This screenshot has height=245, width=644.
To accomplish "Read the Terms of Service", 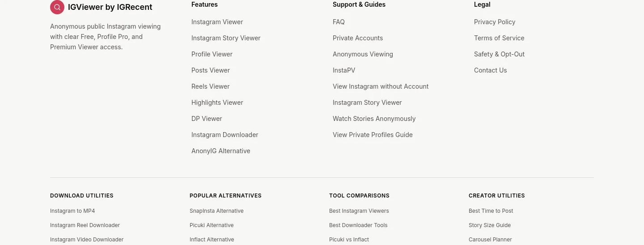I will [x=499, y=38].
